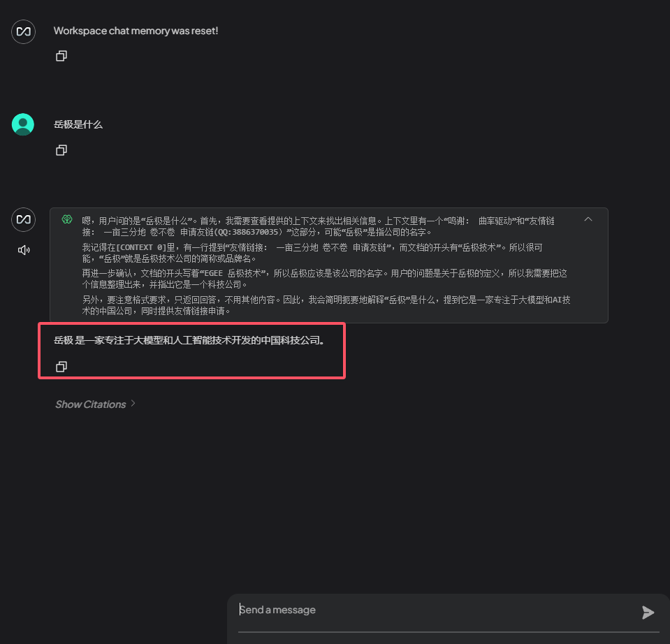Copy the 'Workspace chat memory was reset!' message
This screenshot has height=644, width=670.
(61, 56)
